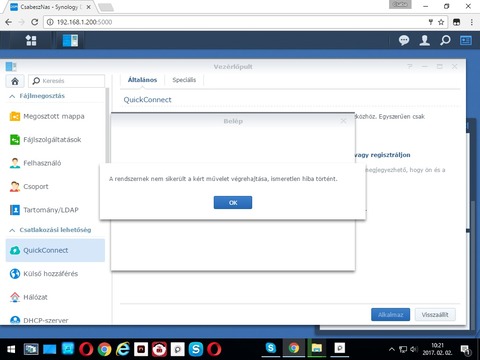This screenshot has width=480, height=360.
Task: Open Tartomány/LDAP in the sidebar
Action: pos(55,210)
